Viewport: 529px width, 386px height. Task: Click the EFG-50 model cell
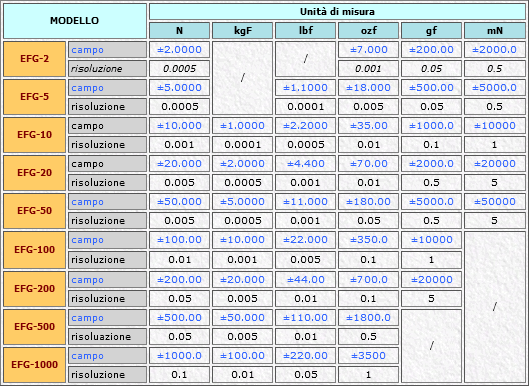pos(34,211)
